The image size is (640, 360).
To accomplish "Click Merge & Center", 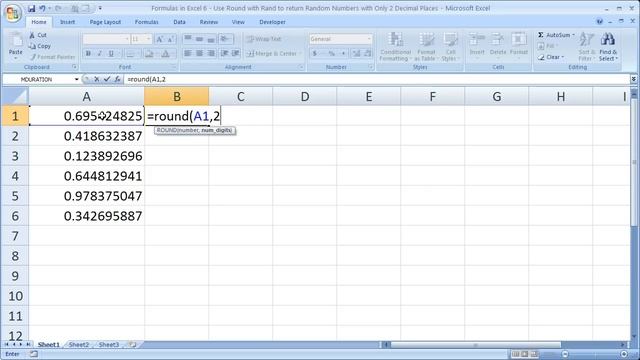I will (x=272, y=53).
